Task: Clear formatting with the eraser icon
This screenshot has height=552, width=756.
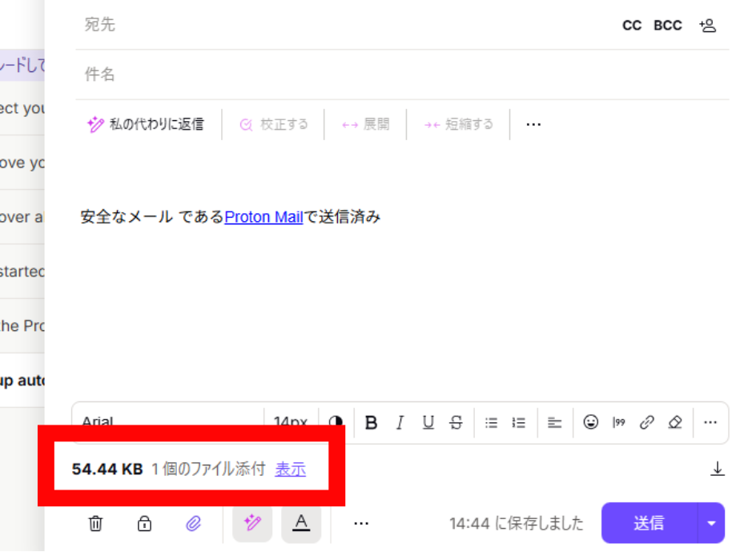Action: coord(675,423)
